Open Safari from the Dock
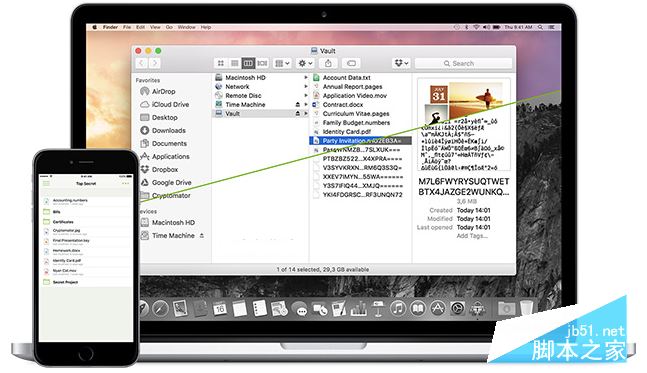647x373 pixels. 160,309
